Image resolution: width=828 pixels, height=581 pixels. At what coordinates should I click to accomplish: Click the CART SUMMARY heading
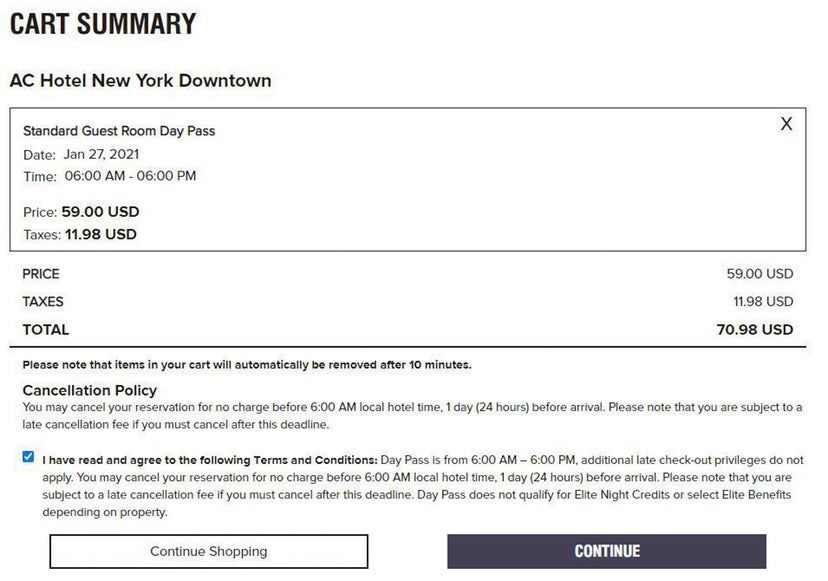[x=101, y=22]
